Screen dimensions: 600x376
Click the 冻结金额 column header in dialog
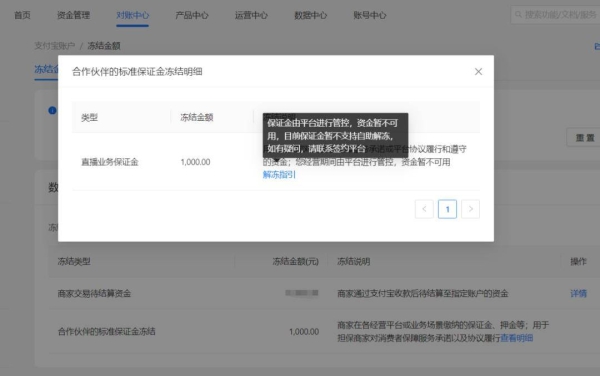pyautogui.click(x=197, y=117)
